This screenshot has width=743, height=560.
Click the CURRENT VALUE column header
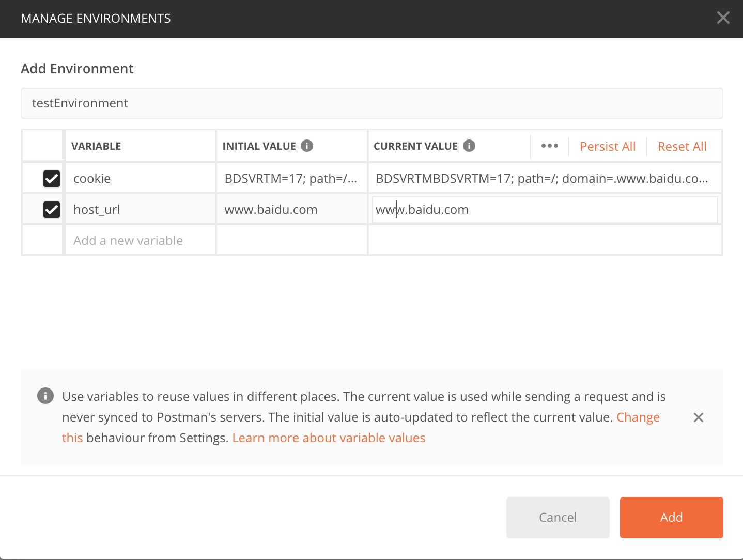point(416,146)
